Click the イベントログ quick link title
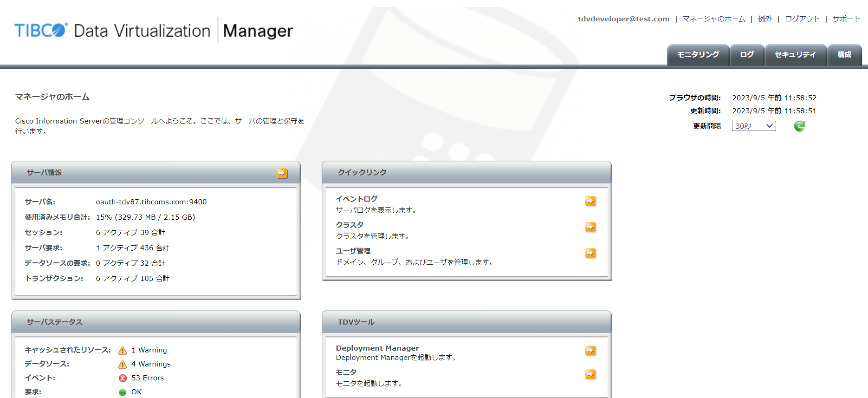The image size is (868, 398). 356,199
